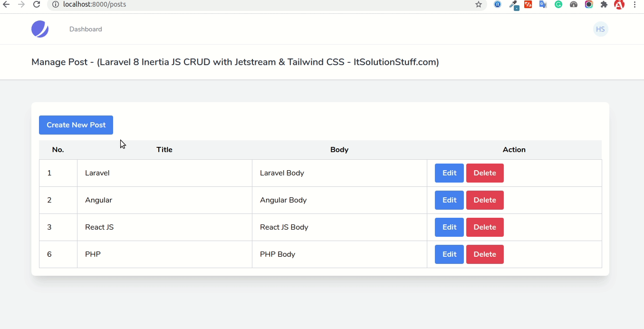Viewport: 644px width, 329px height.
Task: Click the Create New Post button
Action: click(x=76, y=125)
